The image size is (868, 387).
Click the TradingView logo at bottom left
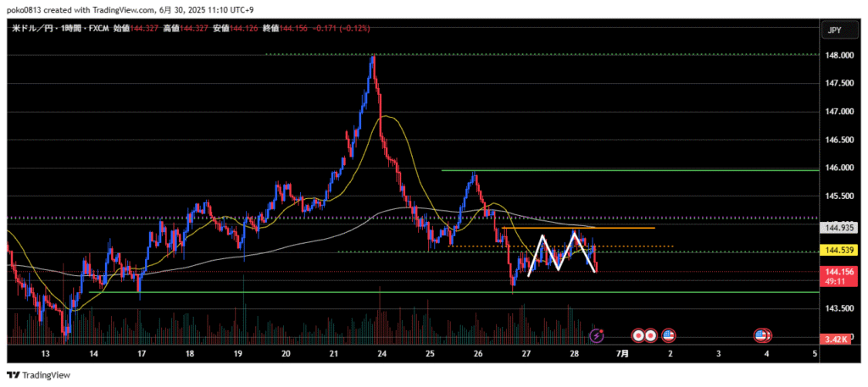(39, 375)
